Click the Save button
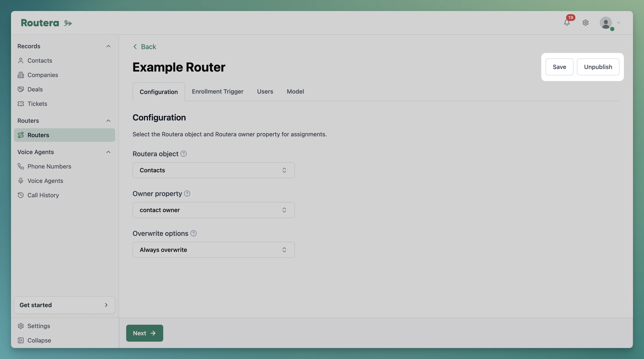The height and width of the screenshot is (359, 644). click(559, 67)
